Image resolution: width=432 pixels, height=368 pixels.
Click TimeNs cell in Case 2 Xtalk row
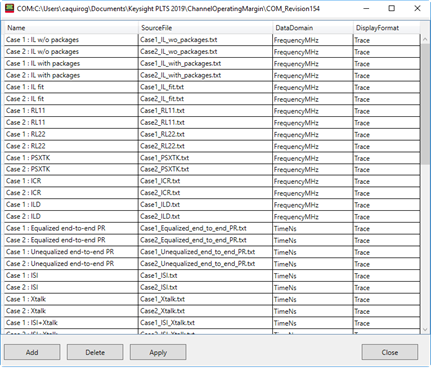313,311
